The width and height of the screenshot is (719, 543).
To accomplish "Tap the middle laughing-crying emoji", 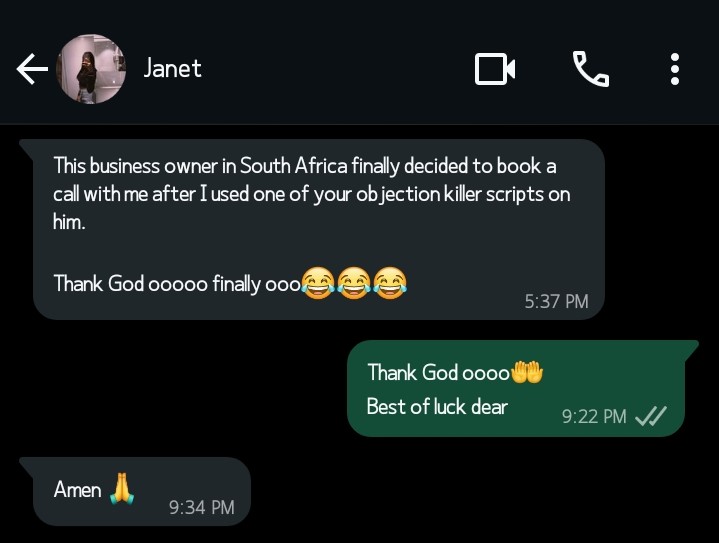I will [354, 285].
